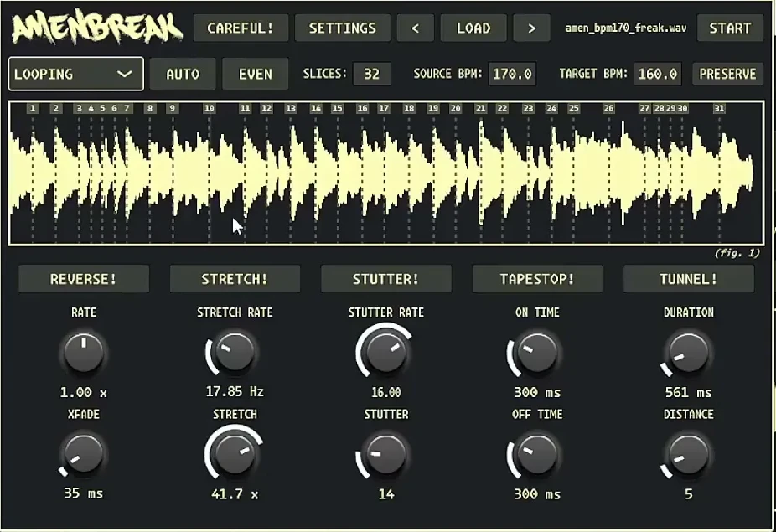The width and height of the screenshot is (776, 532).
Task: Select slice marker 18
Action: coord(409,108)
